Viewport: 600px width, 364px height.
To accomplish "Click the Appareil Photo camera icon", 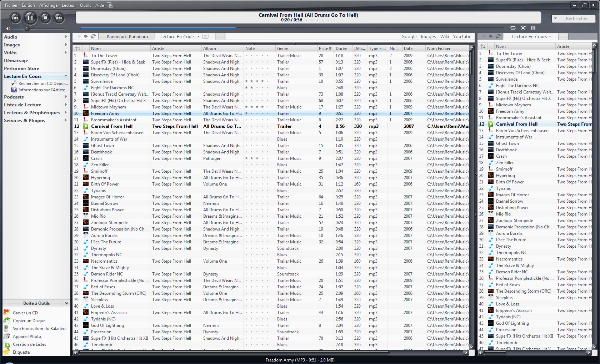I will click(6, 336).
